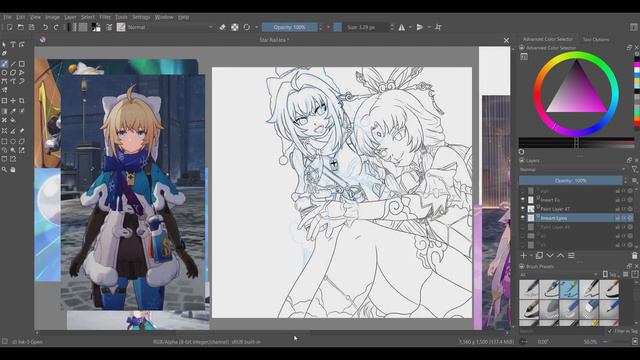Hide the highlighted selected layer
The image size is (640, 360).
click(x=522, y=218)
